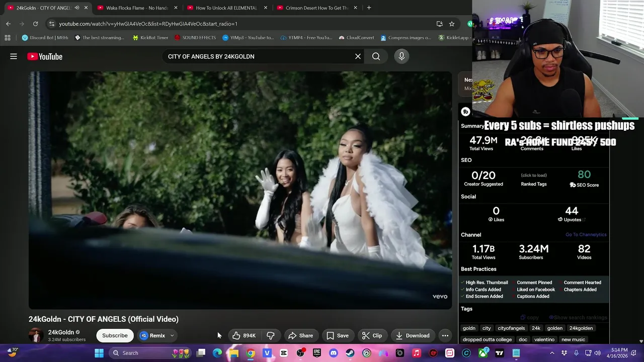Viewport: 644px width, 362px height.
Task: Open KickBot Timer bookmark
Action: pos(150,38)
